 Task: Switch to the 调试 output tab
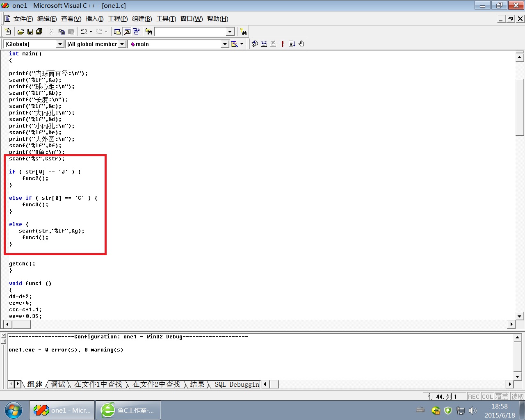point(58,384)
